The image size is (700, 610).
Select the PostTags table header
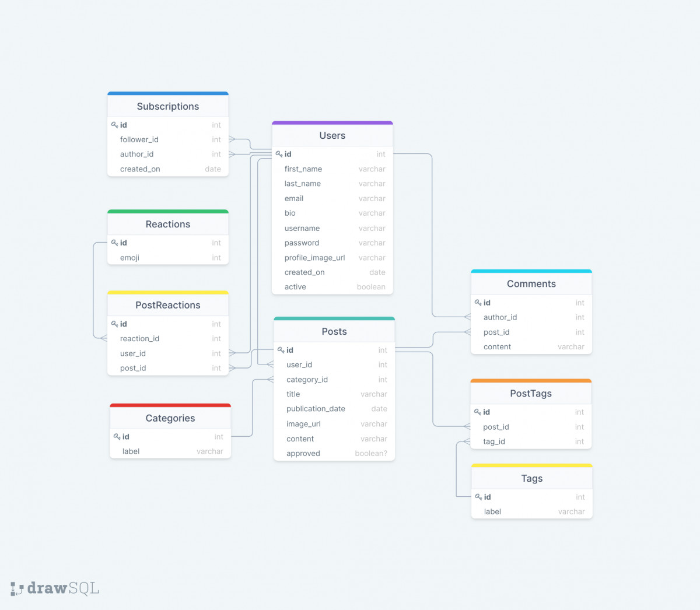pos(531,393)
